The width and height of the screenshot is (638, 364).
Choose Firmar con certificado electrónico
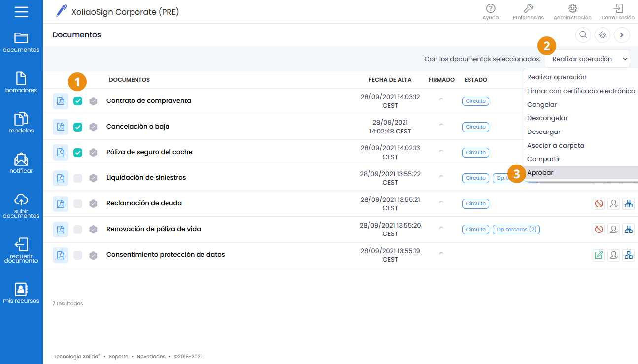581,91
